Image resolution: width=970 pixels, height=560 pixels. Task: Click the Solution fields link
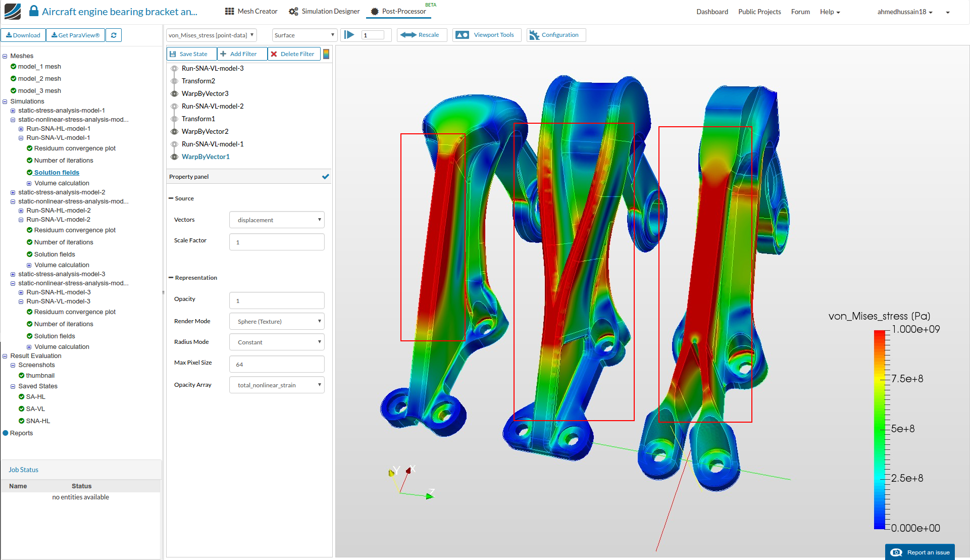57,173
